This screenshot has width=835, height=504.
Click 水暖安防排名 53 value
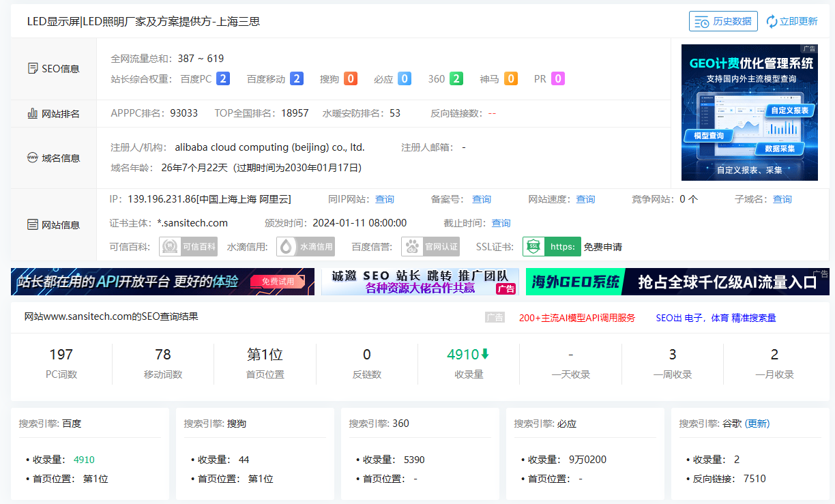[x=395, y=113]
